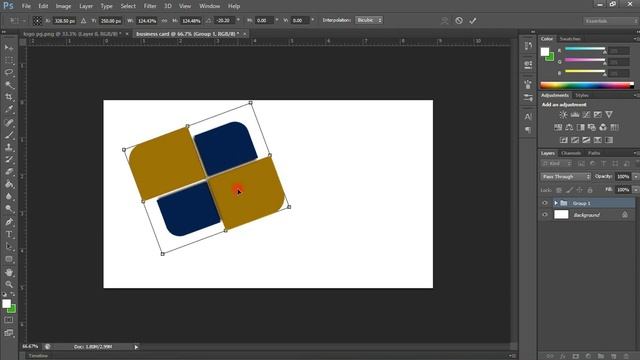Open the Paragraph panel icon

coord(528,130)
